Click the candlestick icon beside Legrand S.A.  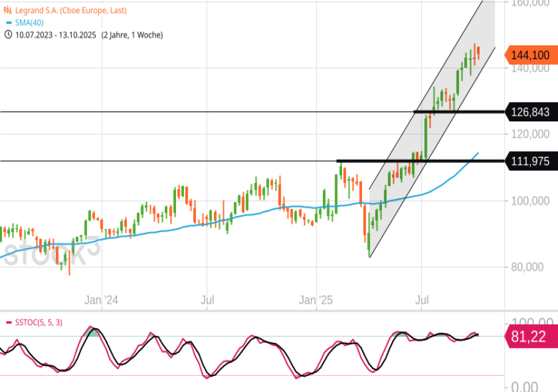click(x=7, y=11)
